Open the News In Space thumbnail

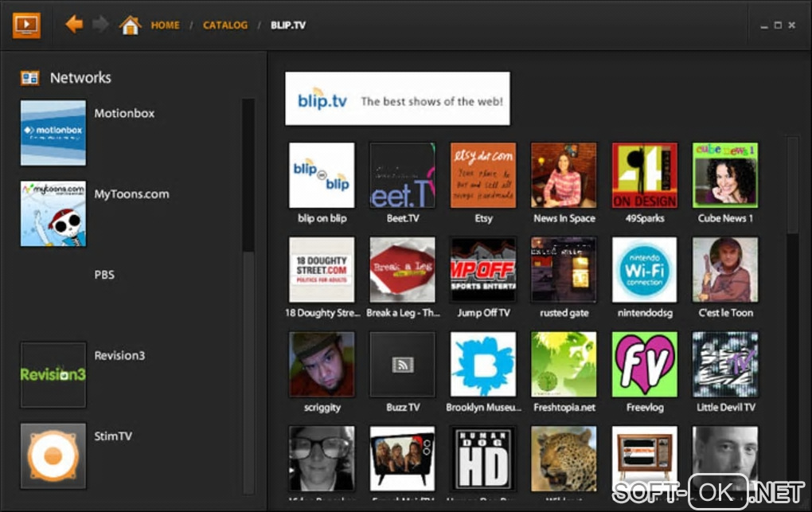(564, 175)
